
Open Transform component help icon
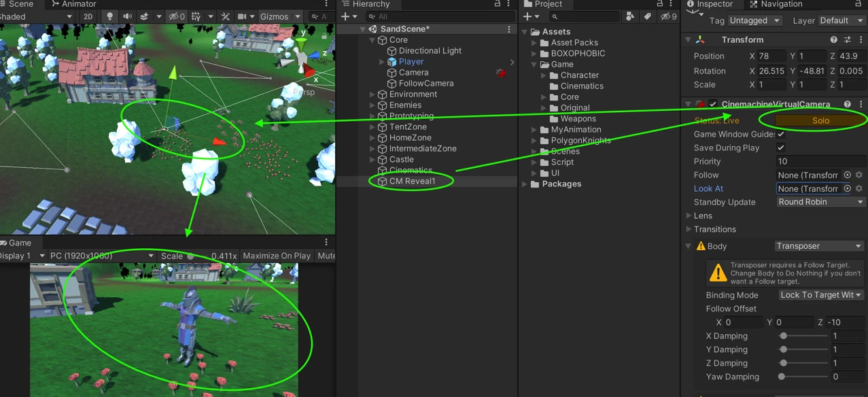click(834, 40)
